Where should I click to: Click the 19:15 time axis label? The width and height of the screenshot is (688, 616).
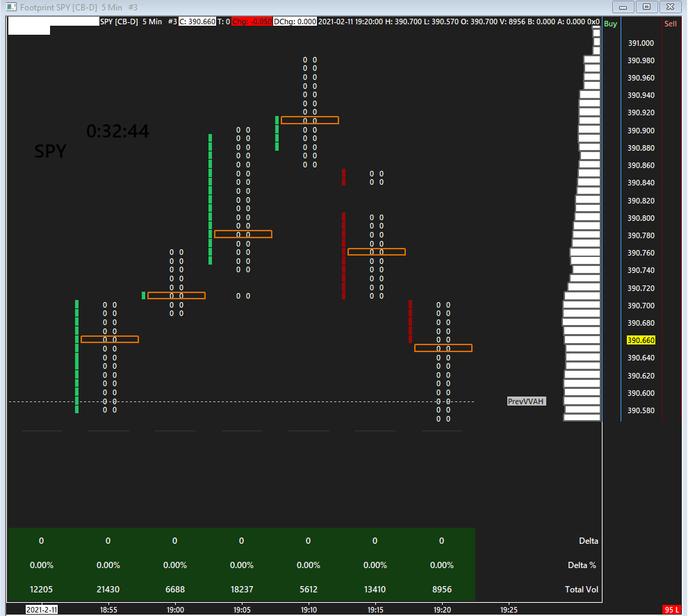coord(375,610)
